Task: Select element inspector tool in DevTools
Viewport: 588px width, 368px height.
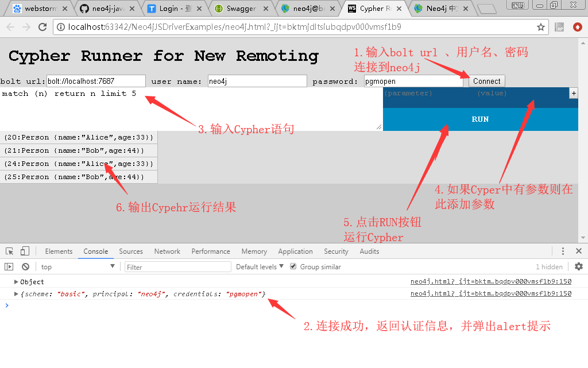Action: (x=10, y=251)
